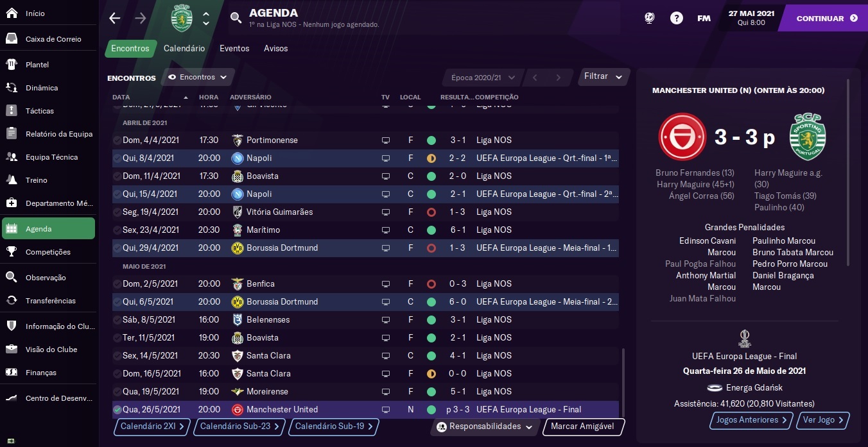Switch to the Avisos tab
This screenshot has width=868, height=447.
pyautogui.click(x=276, y=48)
